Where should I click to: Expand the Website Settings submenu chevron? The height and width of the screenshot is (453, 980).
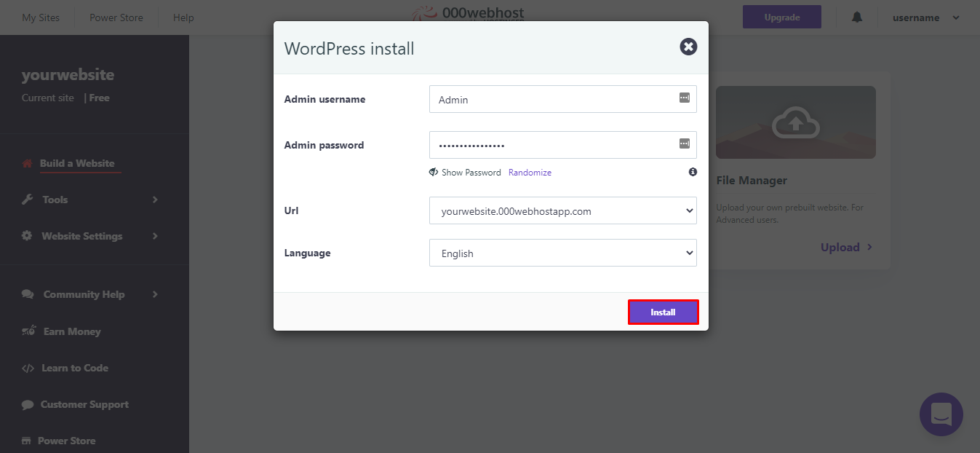pyautogui.click(x=154, y=235)
